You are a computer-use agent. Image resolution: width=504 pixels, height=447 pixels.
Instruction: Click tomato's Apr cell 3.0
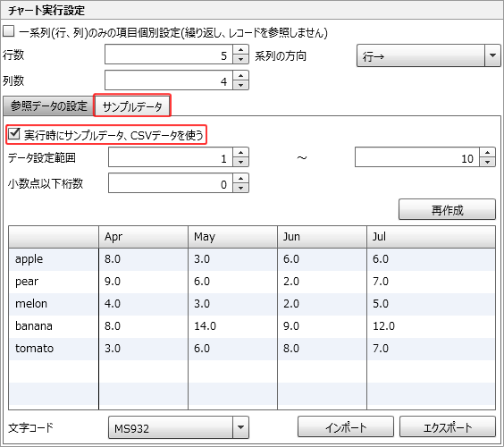point(143,349)
